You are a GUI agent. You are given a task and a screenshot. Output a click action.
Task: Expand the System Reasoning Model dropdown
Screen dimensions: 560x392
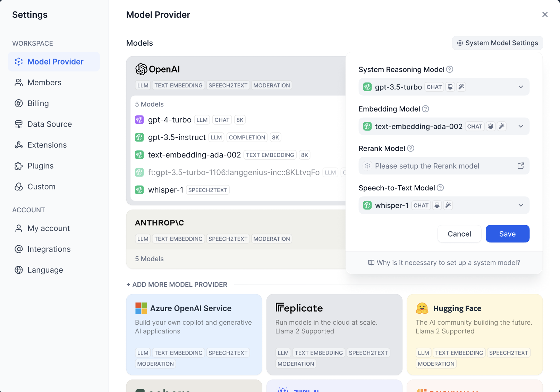click(520, 87)
